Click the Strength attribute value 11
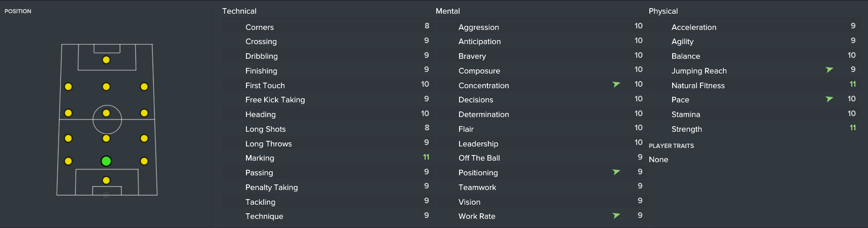 click(853, 128)
